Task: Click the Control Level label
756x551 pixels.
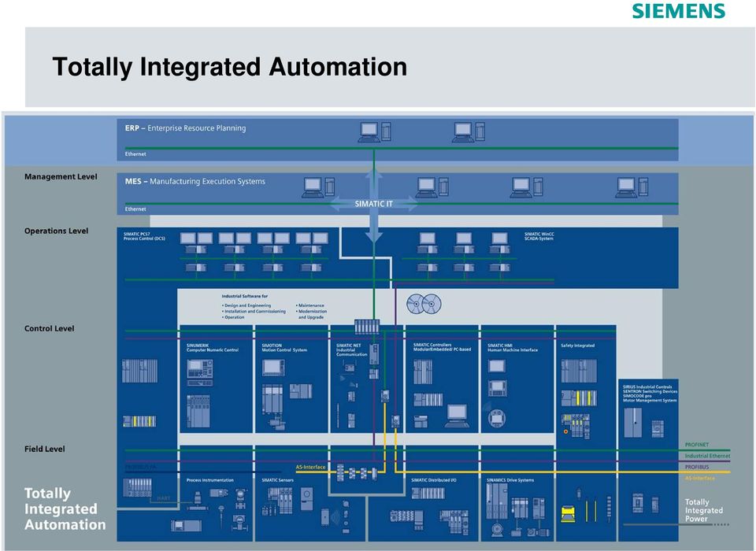Action: (49, 328)
